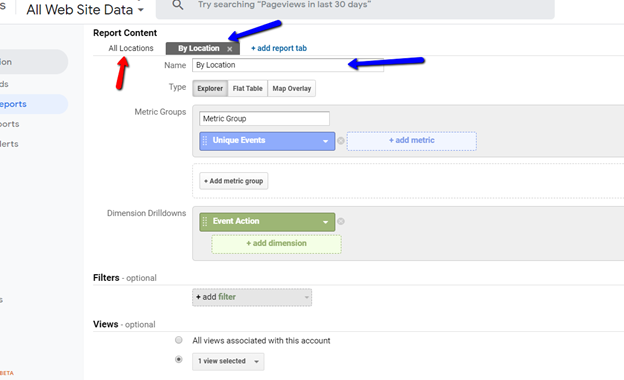624x380 pixels.
Task: Edit the report tab Name field
Action: click(288, 65)
